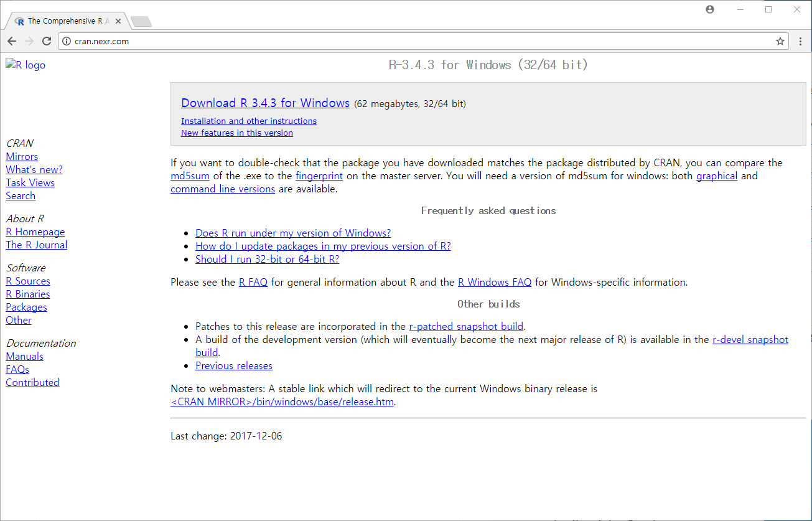Image resolution: width=812 pixels, height=521 pixels.
Task: Click the forward navigation arrow
Action: pos(29,41)
